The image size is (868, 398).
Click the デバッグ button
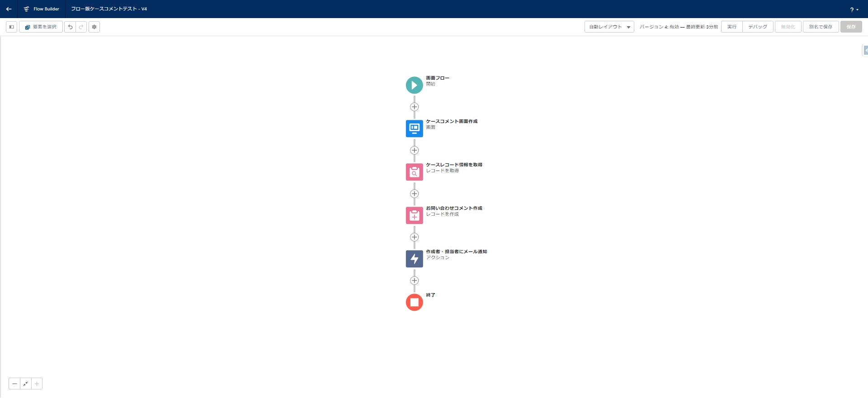coord(757,27)
